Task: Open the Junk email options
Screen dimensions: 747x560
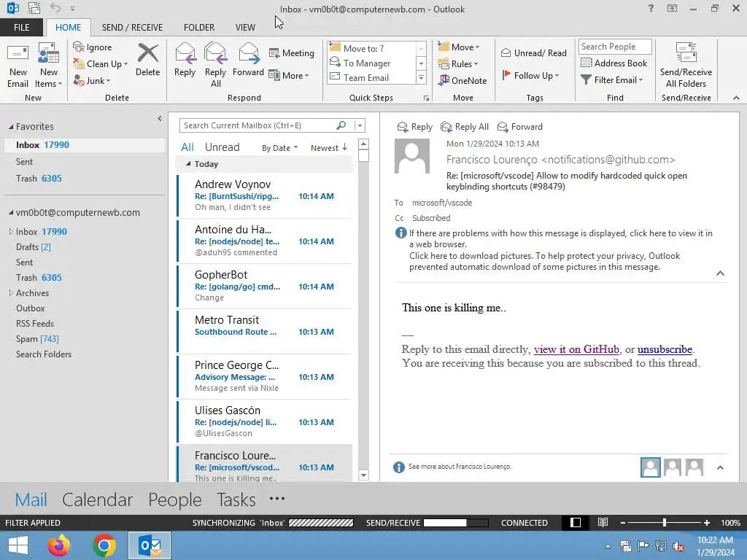Action: click(x=93, y=80)
